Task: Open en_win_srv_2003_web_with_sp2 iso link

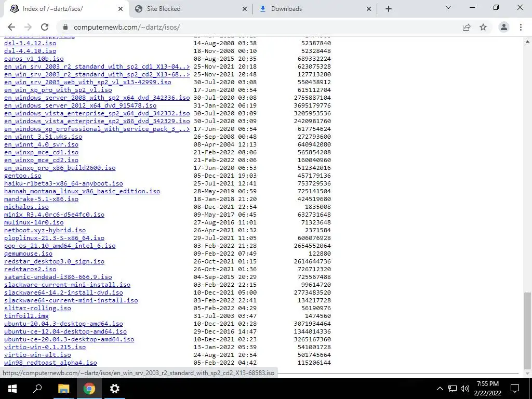Action: [x=87, y=82]
